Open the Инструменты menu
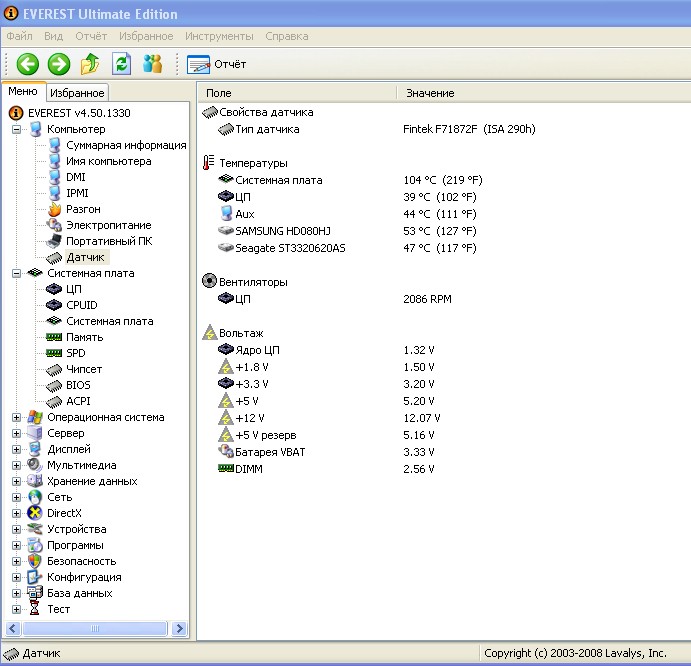The image size is (691, 666). (x=219, y=36)
